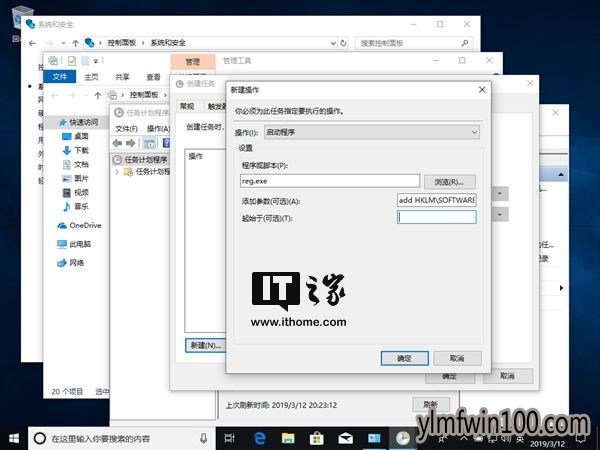
Task: Open OneDrive from the navigation pane
Action: coord(84,225)
